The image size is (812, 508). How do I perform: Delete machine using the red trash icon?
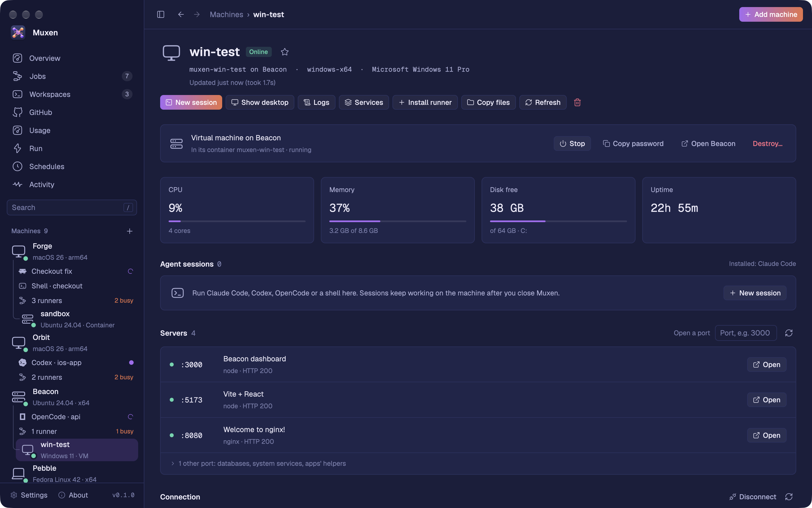click(x=577, y=102)
